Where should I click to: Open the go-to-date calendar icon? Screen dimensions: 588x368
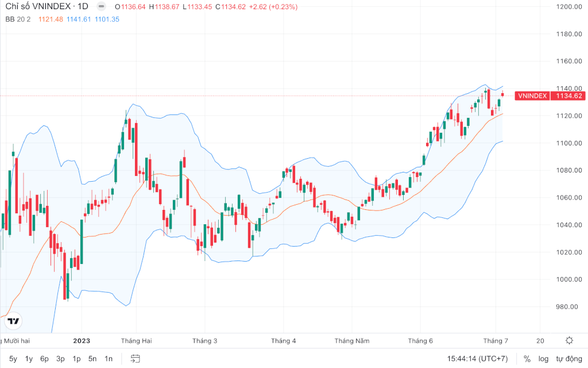click(135, 359)
